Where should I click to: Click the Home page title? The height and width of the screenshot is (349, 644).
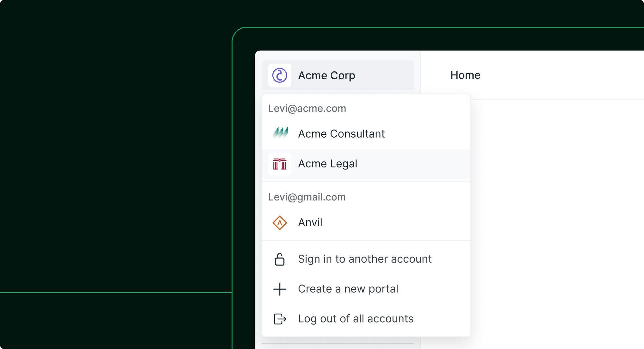click(x=465, y=75)
